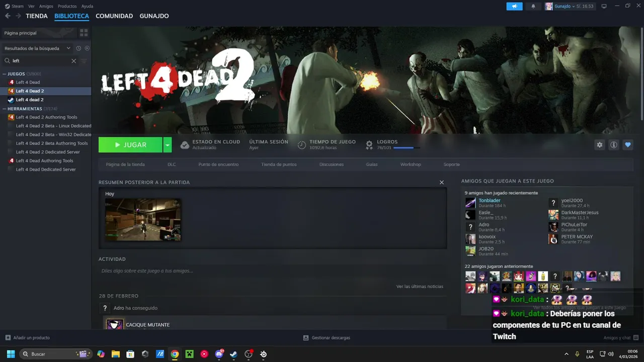Open the Punto de encuentro tab

pos(218,164)
